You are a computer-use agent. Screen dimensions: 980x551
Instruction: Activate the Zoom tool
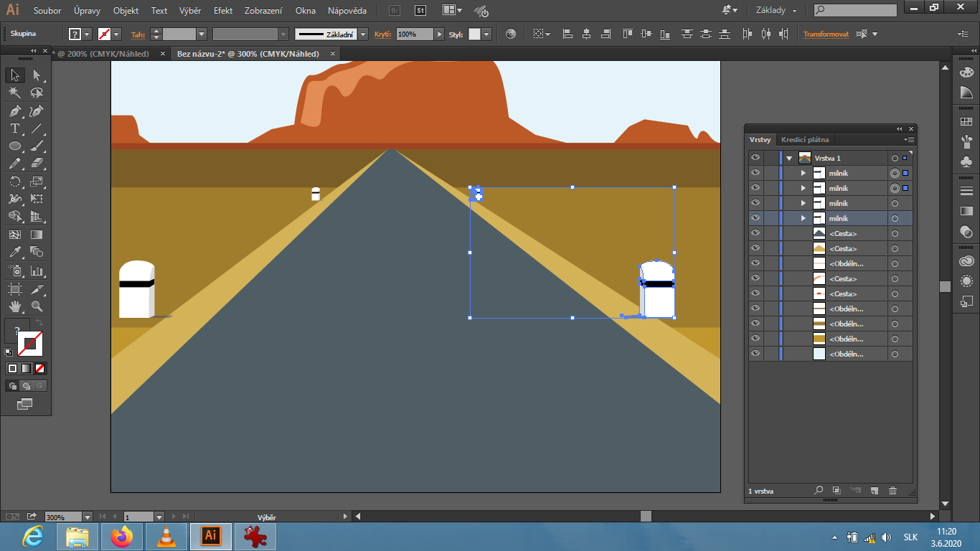[37, 306]
